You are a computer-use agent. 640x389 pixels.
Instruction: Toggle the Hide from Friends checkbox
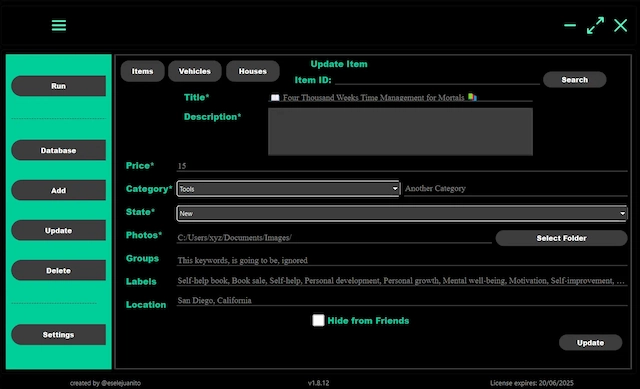point(318,320)
